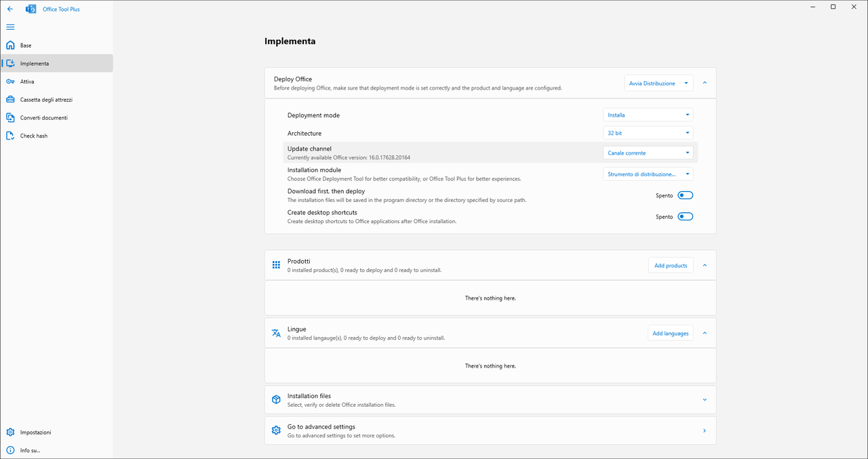Click the Base home icon
This screenshot has height=459, width=868.
10,45
